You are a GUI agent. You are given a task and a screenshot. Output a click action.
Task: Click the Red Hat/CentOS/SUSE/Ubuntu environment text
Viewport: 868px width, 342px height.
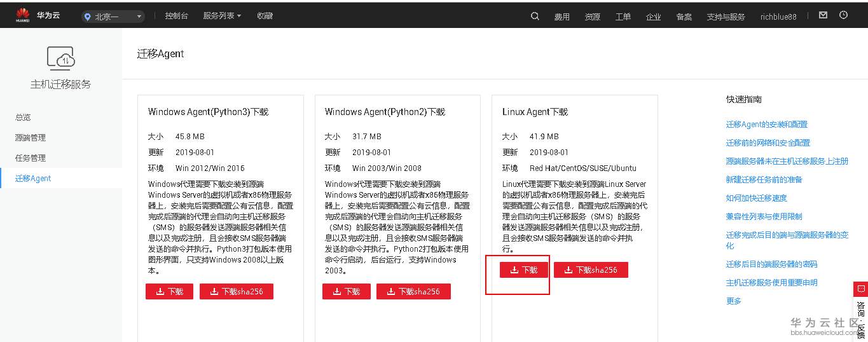click(583, 168)
